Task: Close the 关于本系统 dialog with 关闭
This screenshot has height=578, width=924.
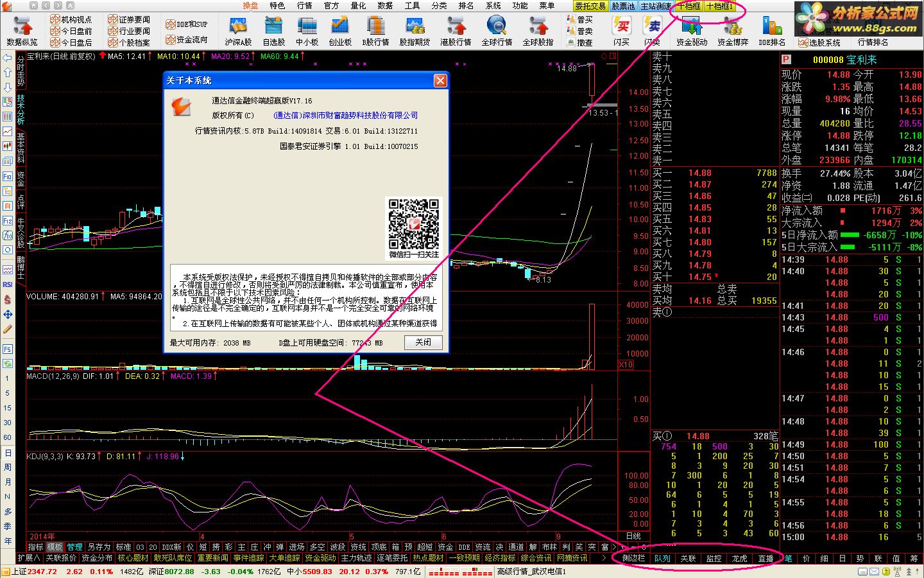Action: click(424, 342)
